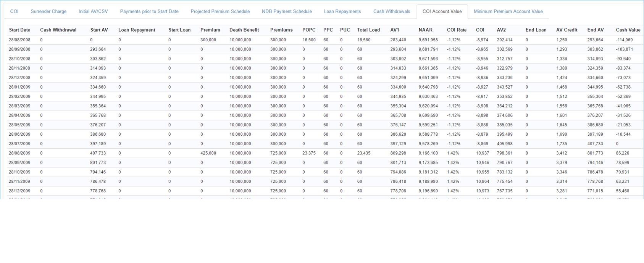Select the 28/07/2009 start date row
This screenshot has width=644, height=263.
click(x=19, y=144)
